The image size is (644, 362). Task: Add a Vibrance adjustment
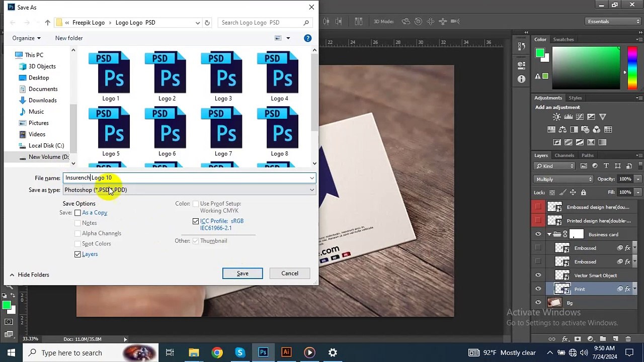tap(603, 117)
